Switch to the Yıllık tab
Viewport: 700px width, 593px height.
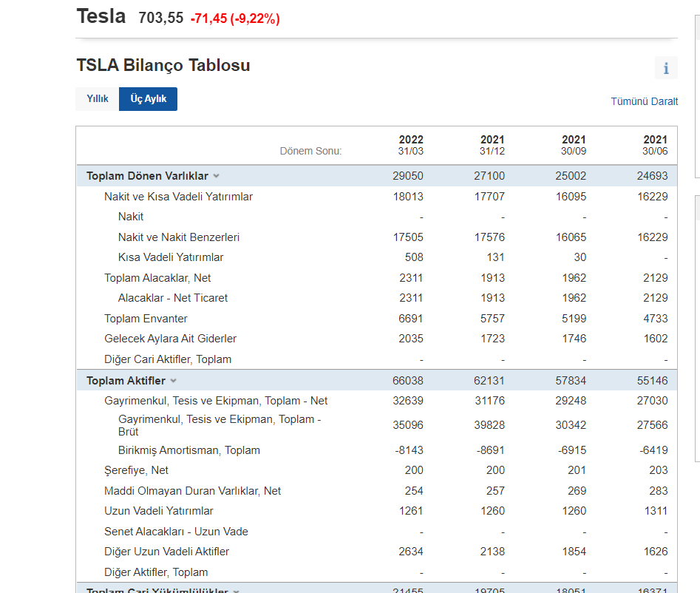click(x=98, y=99)
